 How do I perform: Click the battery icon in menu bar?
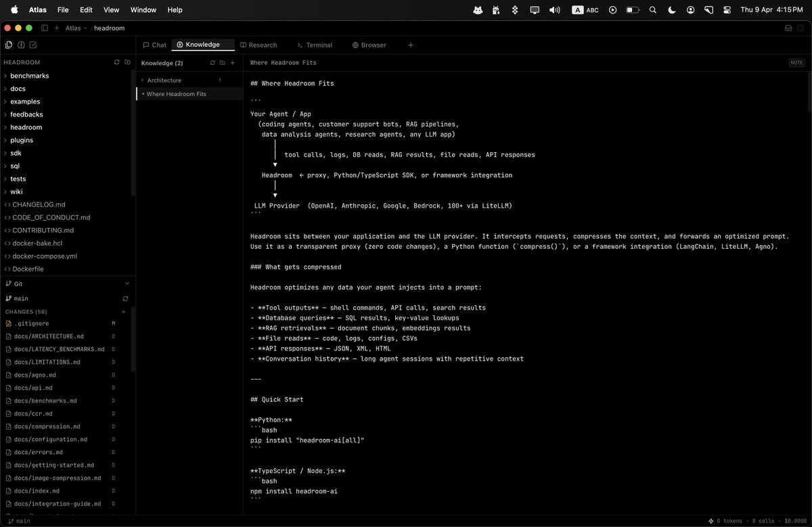[x=633, y=10]
